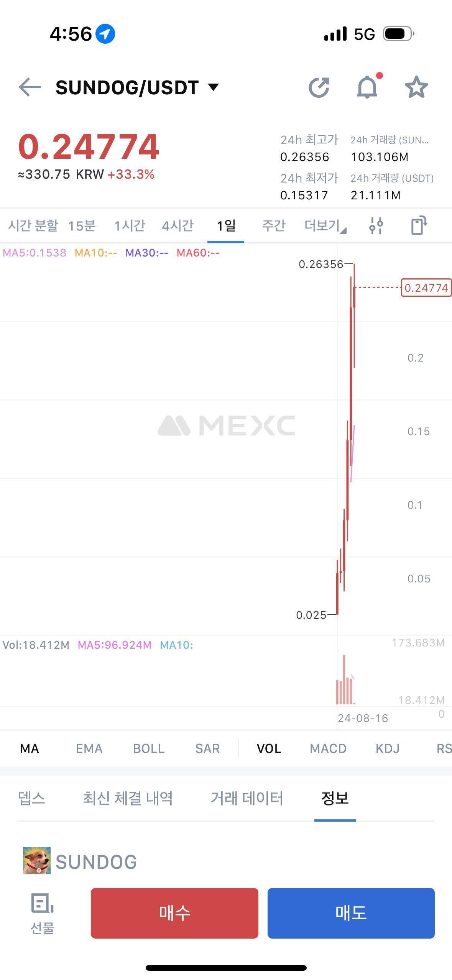Toggle the BOLL indicator
The width and height of the screenshot is (452, 980).
click(x=149, y=748)
